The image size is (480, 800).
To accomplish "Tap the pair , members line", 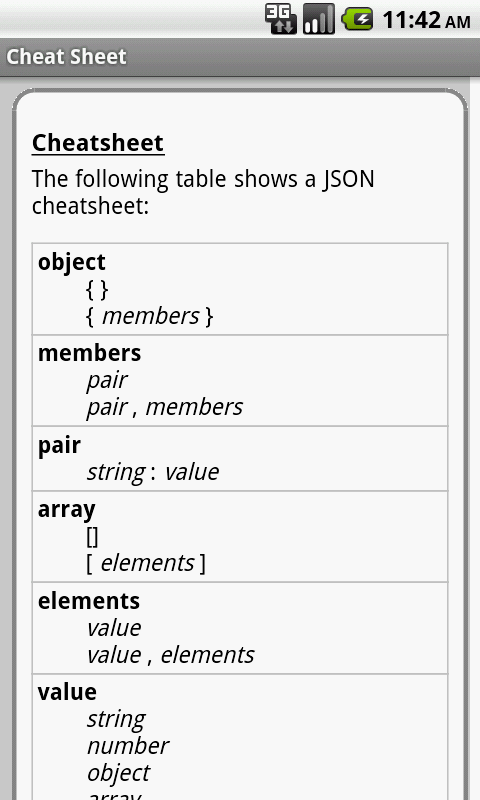I will [x=165, y=407].
